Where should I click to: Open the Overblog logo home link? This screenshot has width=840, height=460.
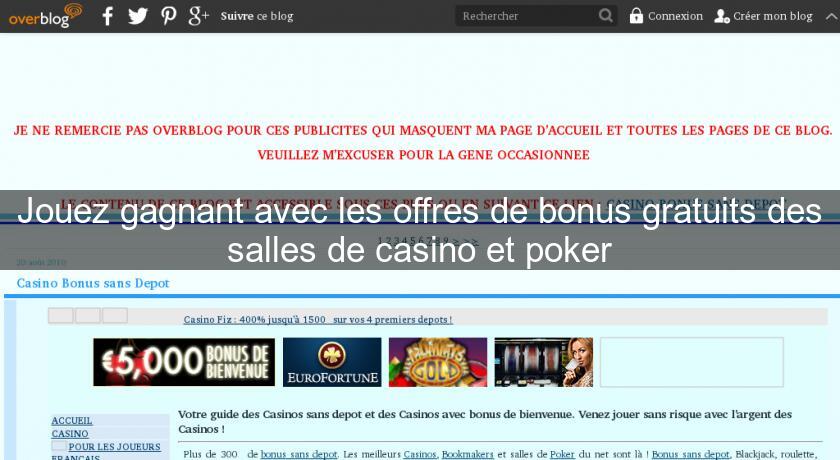pyautogui.click(x=46, y=16)
